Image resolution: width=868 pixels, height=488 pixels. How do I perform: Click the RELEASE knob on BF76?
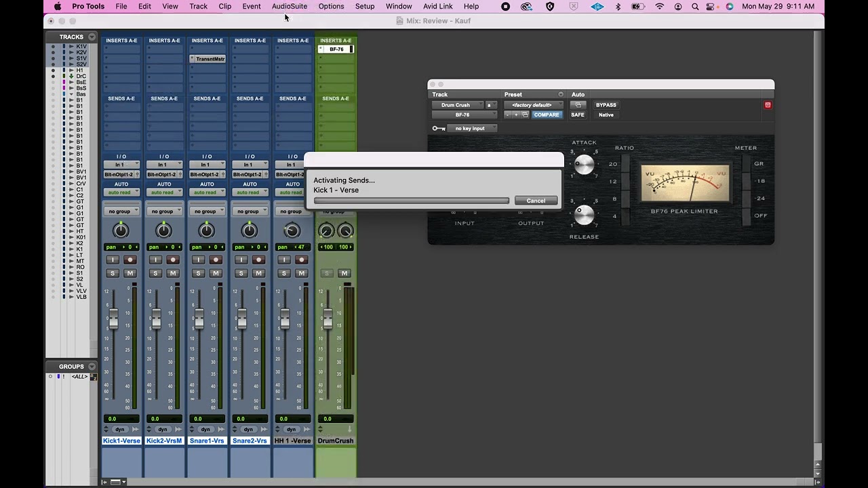click(584, 215)
